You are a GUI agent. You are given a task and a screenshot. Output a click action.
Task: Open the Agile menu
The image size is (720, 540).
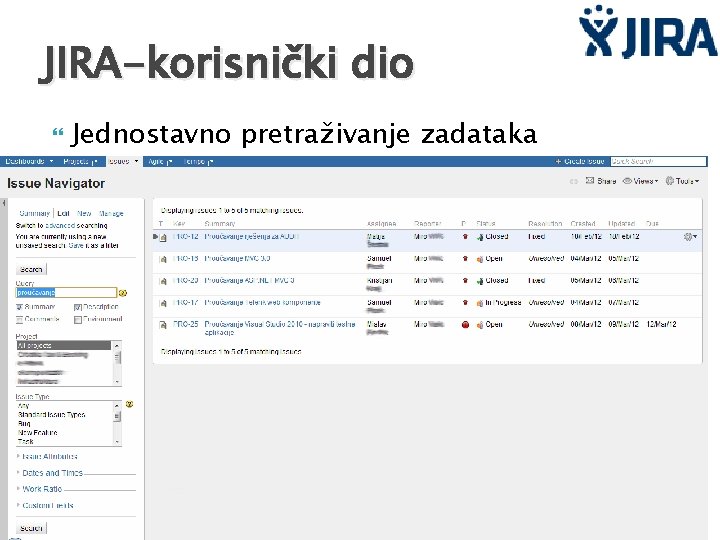(x=160, y=161)
